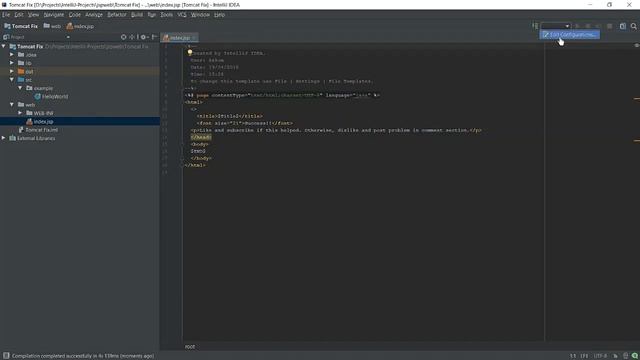Close the index.jsp editor tab

(194, 38)
